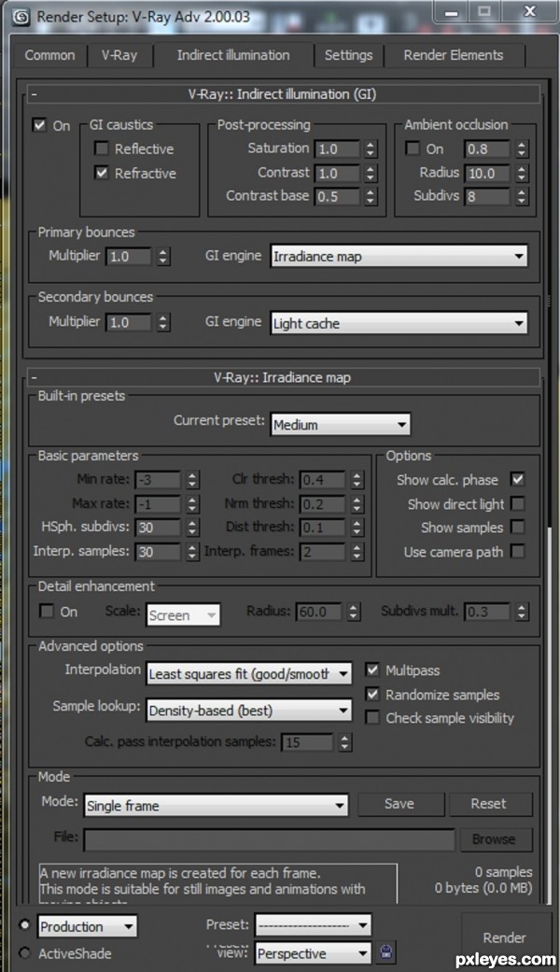This screenshot has width=560, height=972.
Task: Click the Secondary bounces Multiplier spinner
Action: click(x=163, y=322)
